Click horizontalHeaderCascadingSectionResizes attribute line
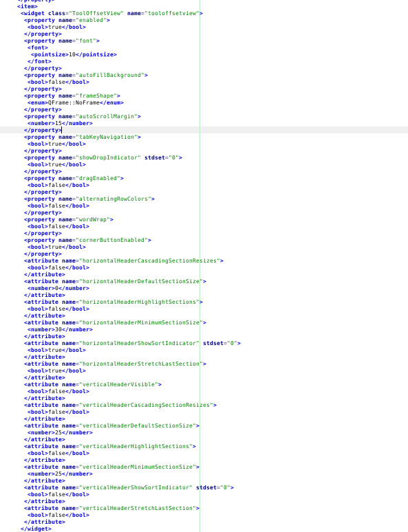This screenshot has height=532, width=408. [x=124, y=261]
